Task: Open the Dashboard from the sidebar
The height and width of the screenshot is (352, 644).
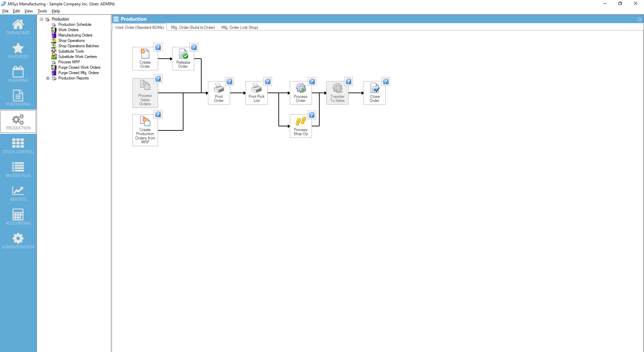Action: [x=18, y=27]
